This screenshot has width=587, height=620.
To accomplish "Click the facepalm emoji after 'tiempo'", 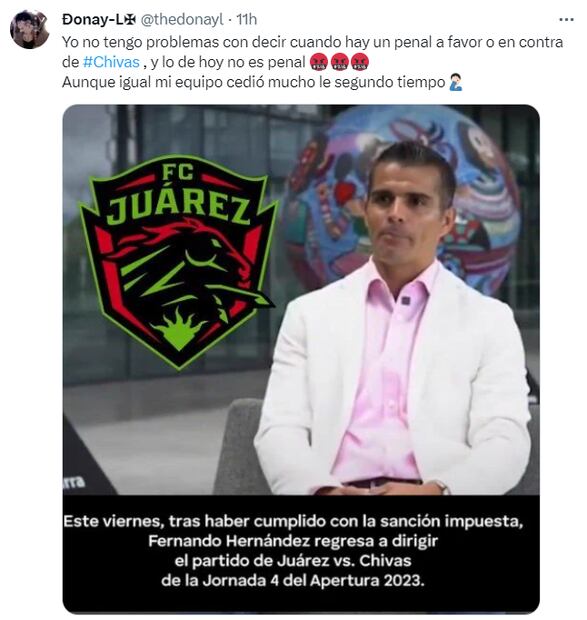I will click(456, 82).
